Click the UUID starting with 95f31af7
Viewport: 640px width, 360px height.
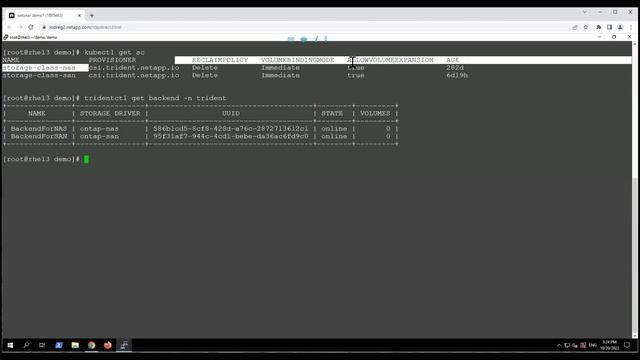(231, 136)
